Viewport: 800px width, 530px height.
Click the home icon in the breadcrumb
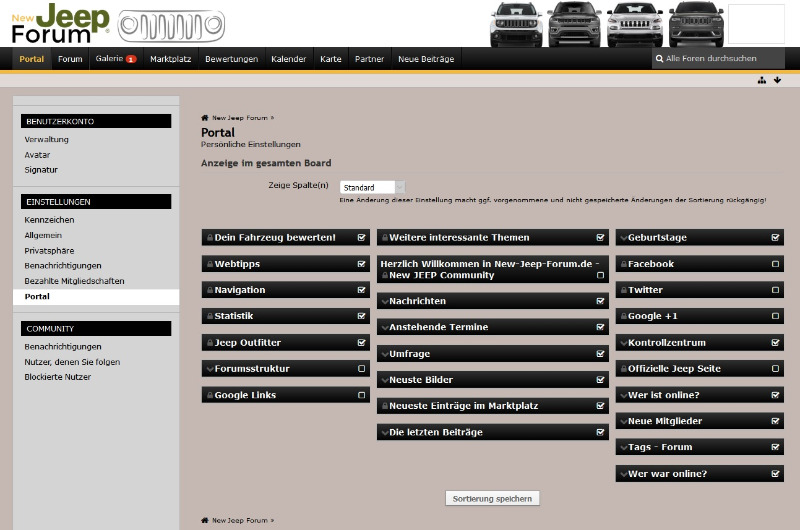pyautogui.click(x=205, y=118)
